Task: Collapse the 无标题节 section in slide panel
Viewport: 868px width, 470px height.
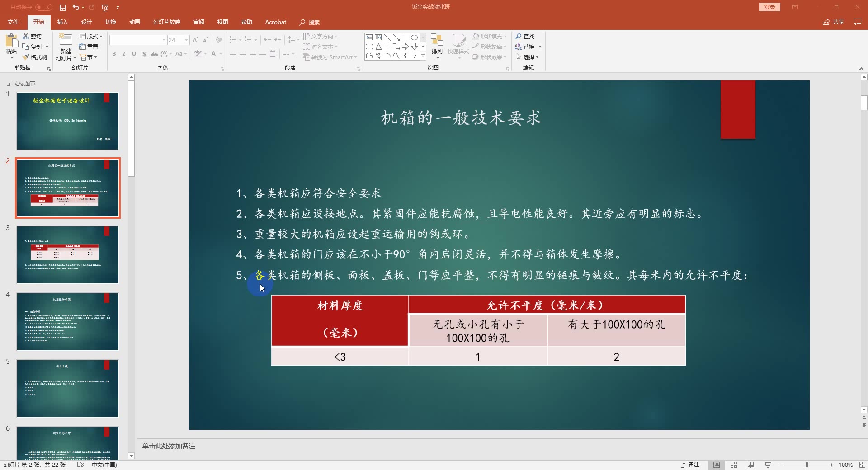Action: 8,84
